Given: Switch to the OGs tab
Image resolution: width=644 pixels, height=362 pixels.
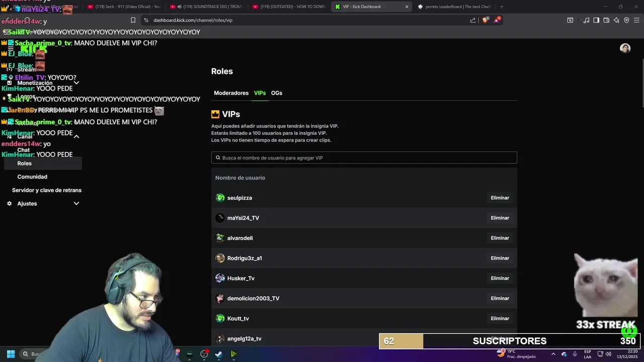Looking at the screenshot, I should point(277,93).
